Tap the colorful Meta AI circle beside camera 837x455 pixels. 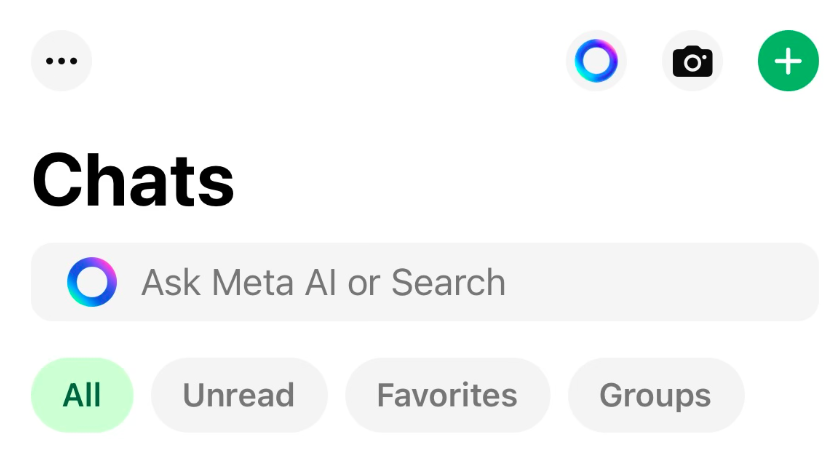[596, 61]
